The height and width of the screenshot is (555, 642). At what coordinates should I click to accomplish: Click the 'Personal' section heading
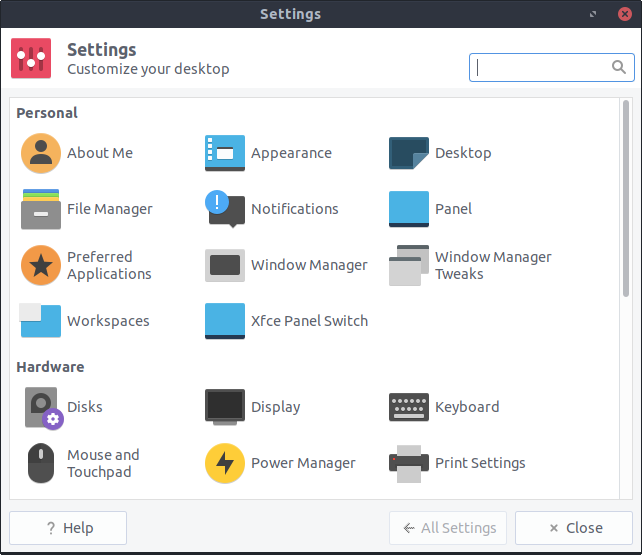[x=47, y=113]
